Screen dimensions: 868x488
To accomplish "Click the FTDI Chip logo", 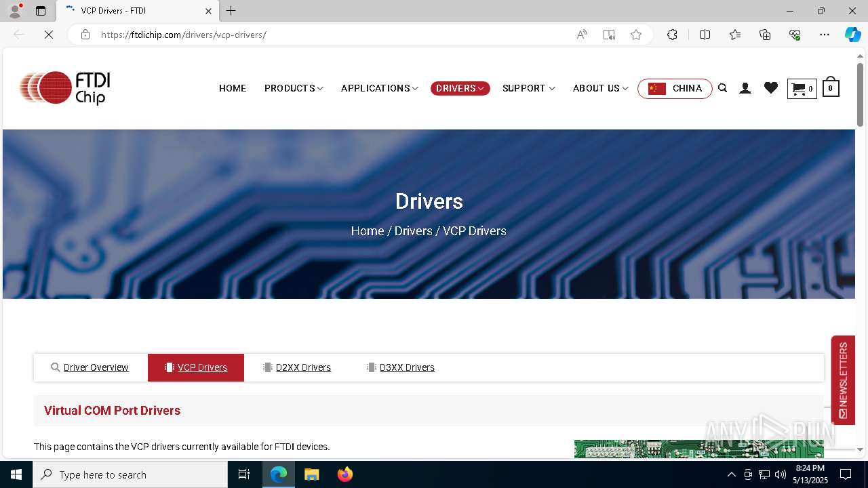I will (x=65, y=88).
